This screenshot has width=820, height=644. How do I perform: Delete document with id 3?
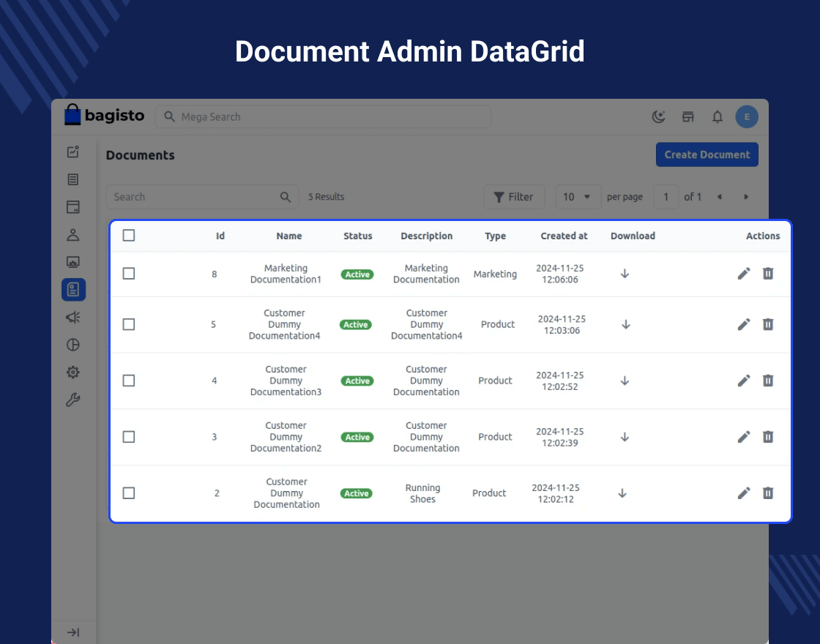click(x=768, y=436)
